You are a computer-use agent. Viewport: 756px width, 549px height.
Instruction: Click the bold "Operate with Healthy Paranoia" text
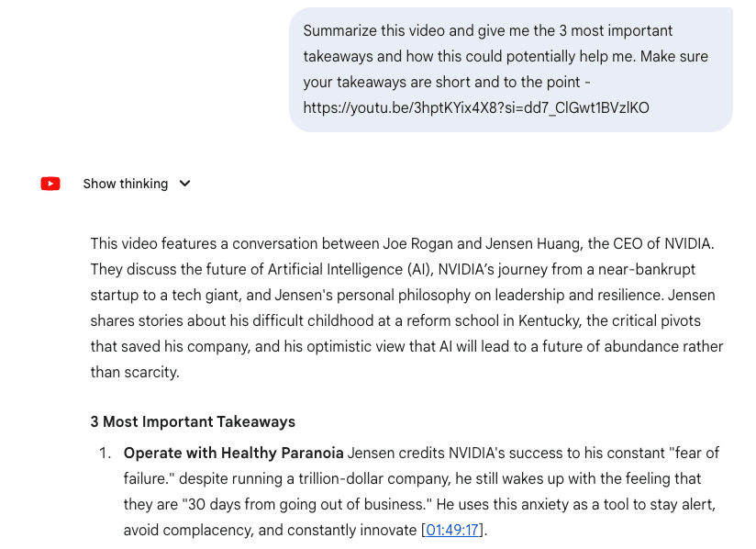(234, 453)
